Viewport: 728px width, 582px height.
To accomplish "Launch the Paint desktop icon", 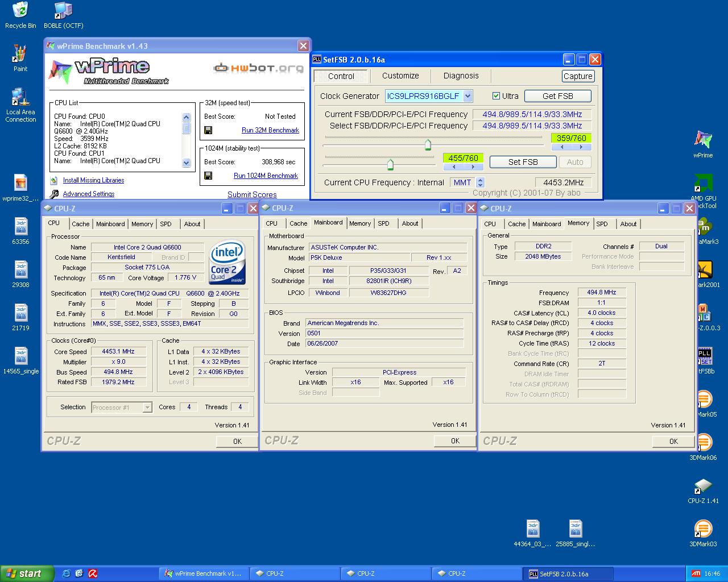I will coord(20,57).
